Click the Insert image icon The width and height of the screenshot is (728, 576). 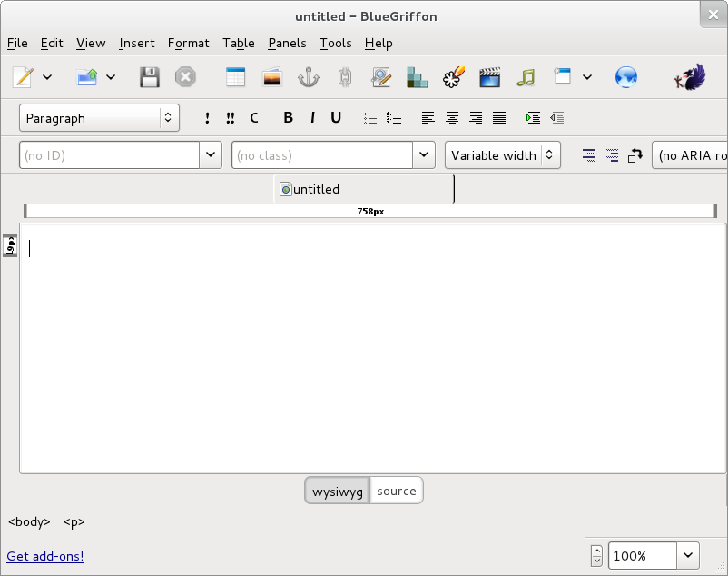(x=271, y=77)
